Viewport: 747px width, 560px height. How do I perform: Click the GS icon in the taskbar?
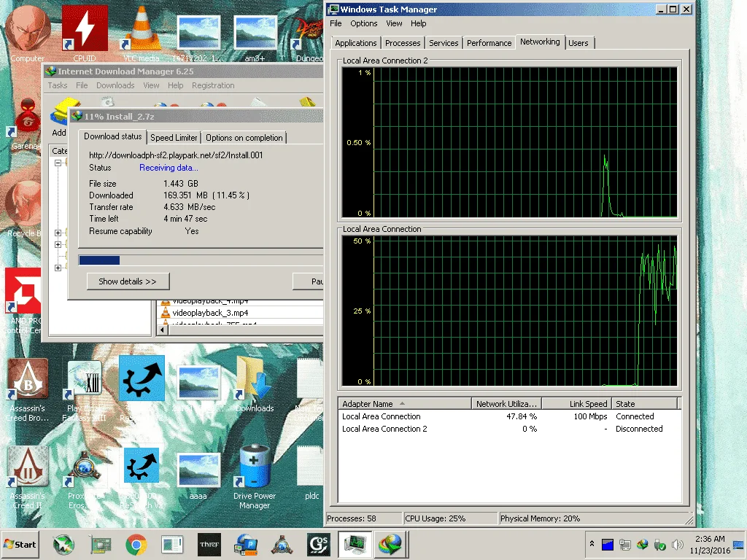318,544
